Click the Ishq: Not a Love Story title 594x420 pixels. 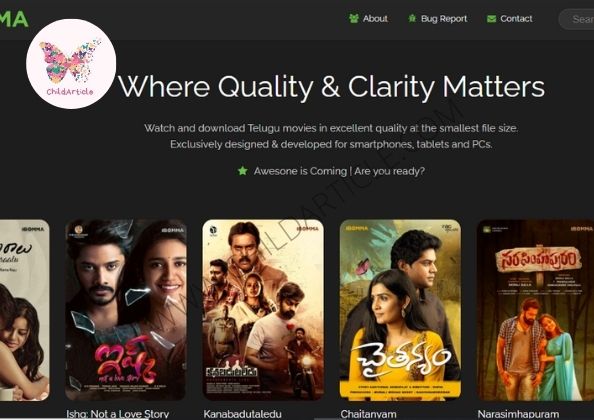tap(117, 414)
